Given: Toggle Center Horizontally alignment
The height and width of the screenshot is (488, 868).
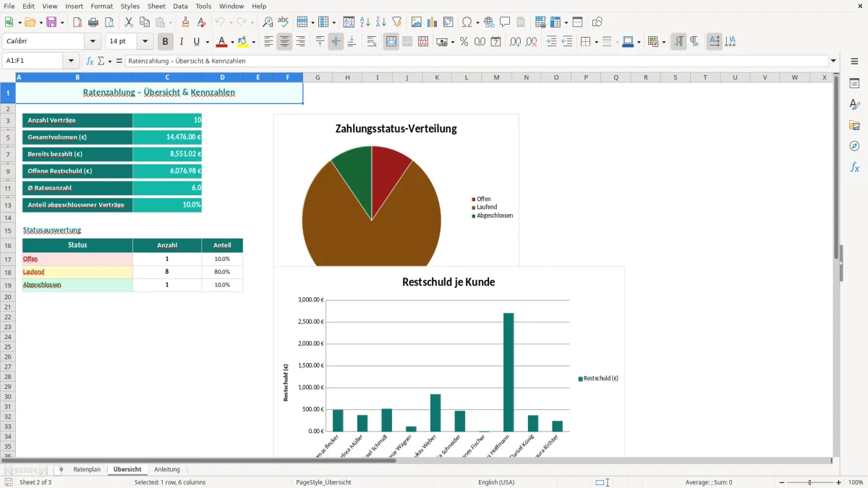Looking at the screenshot, I should (284, 42).
